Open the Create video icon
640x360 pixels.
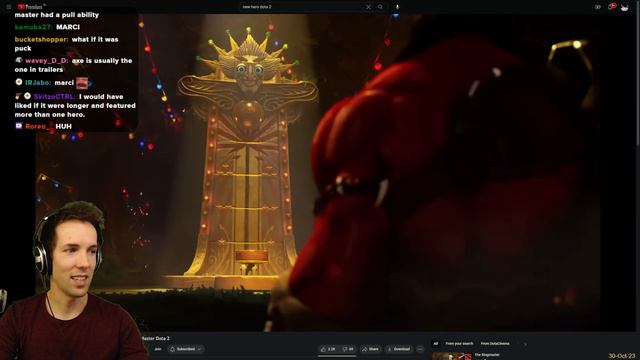pyautogui.click(x=598, y=7)
